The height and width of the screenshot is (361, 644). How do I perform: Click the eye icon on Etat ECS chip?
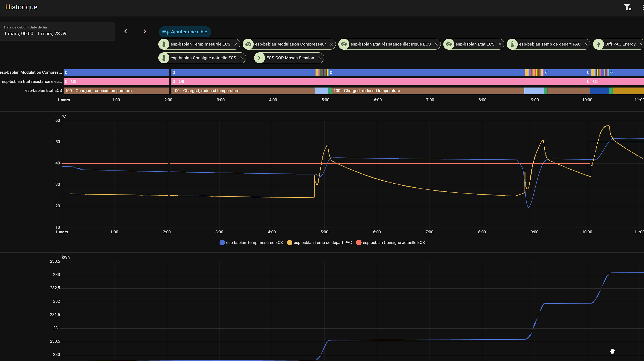tap(449, 44)
